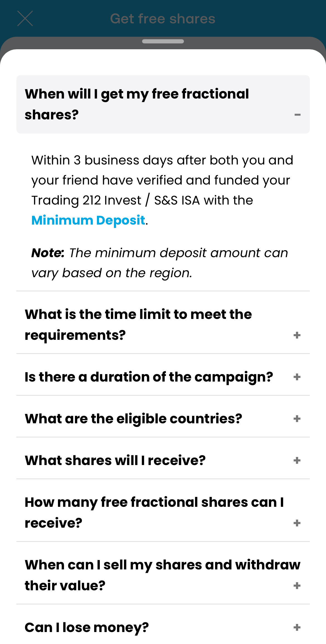This screenshot has width=326, height=644.
Task: Close the Get free shares screen
Action: (x=25, y=19)
